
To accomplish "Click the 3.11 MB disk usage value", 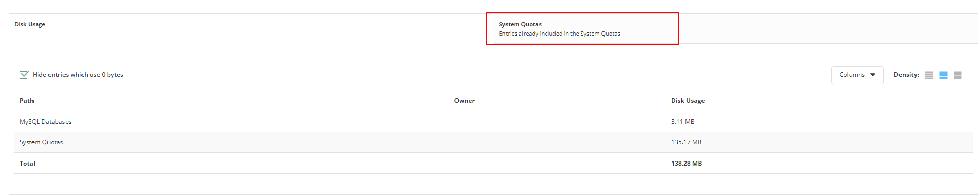I will (682, 122).
